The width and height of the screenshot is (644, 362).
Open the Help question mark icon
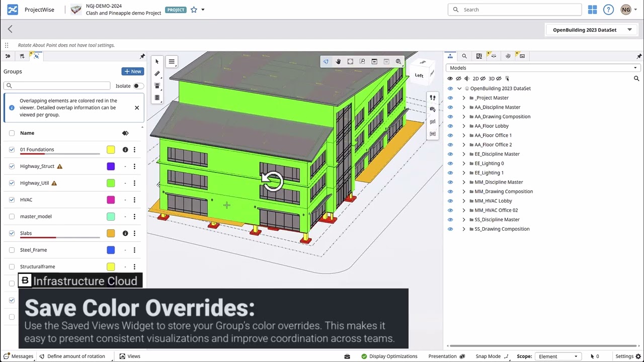coord(608,10)
